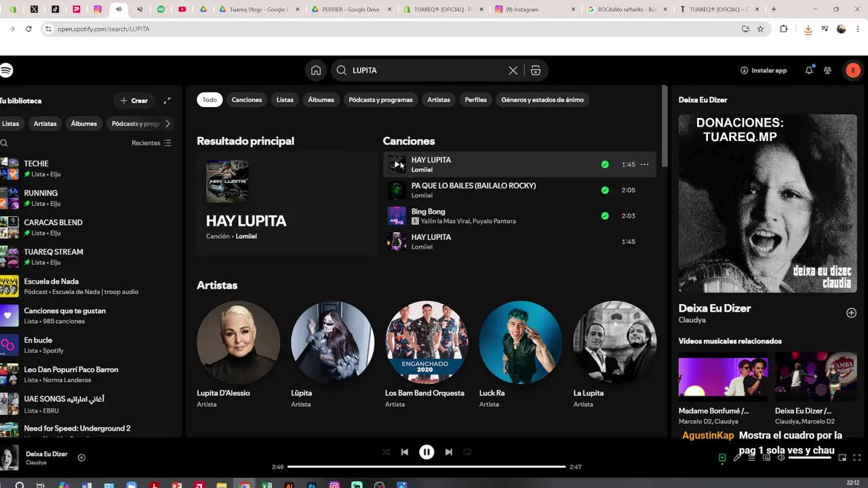Toggle repeat mode
The height and width of the screenshot is (488, 868).
click(x=467, y=452)
